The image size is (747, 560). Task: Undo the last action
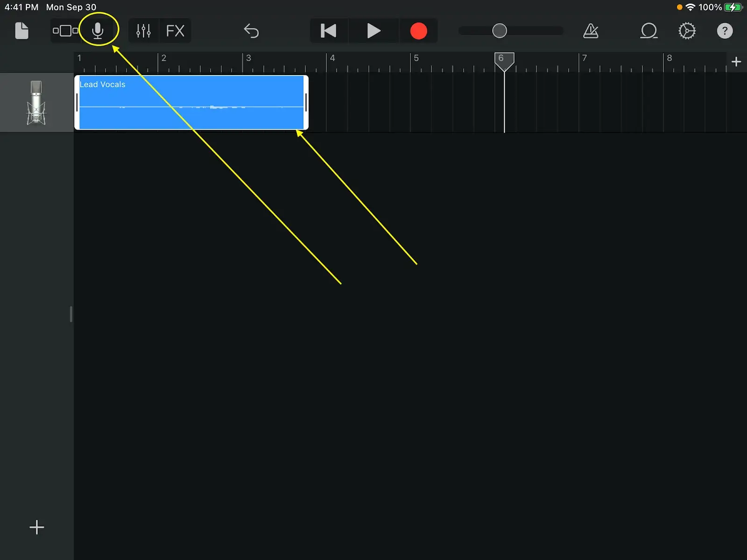click(x=251, y=31)
